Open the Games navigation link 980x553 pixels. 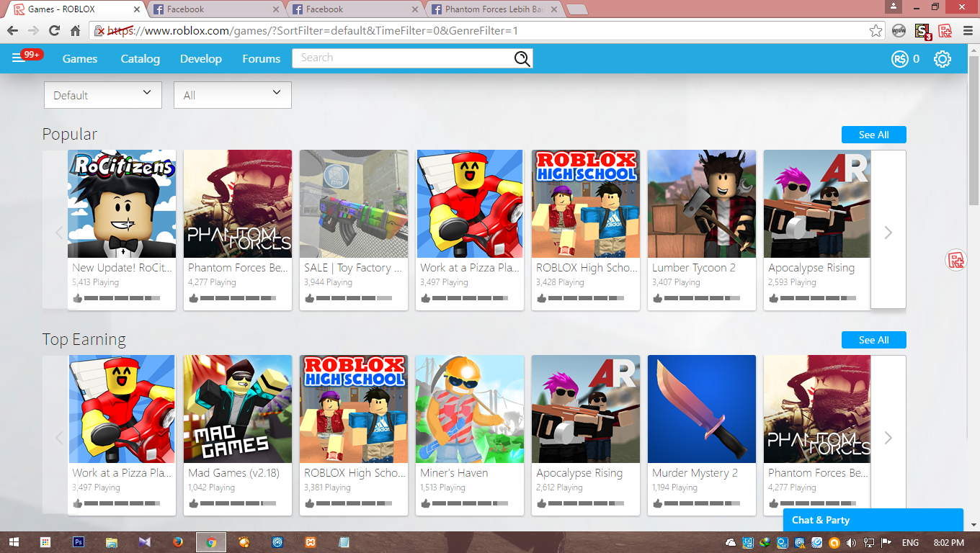click(80, 59)
